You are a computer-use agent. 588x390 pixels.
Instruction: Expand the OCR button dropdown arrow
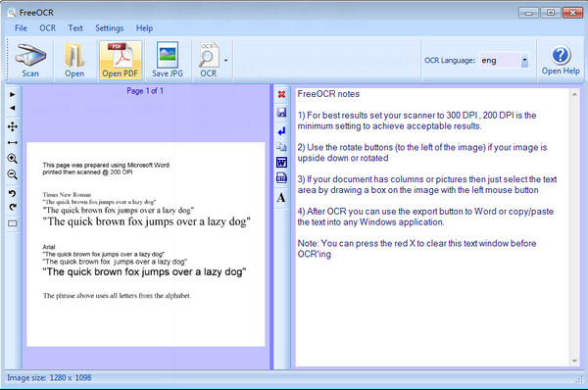coord(225,61)
